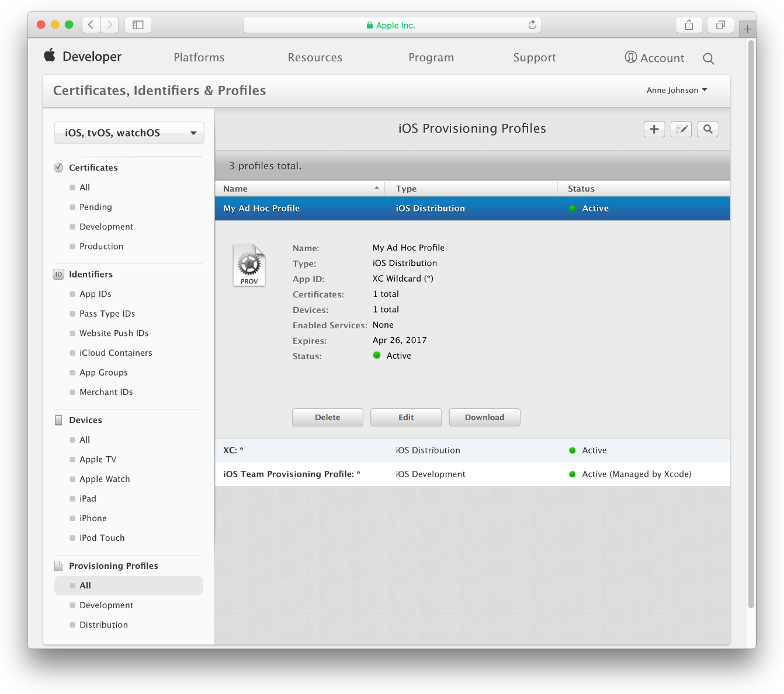
Task: Open Pass Type IDs
Action: coord(107,314)
